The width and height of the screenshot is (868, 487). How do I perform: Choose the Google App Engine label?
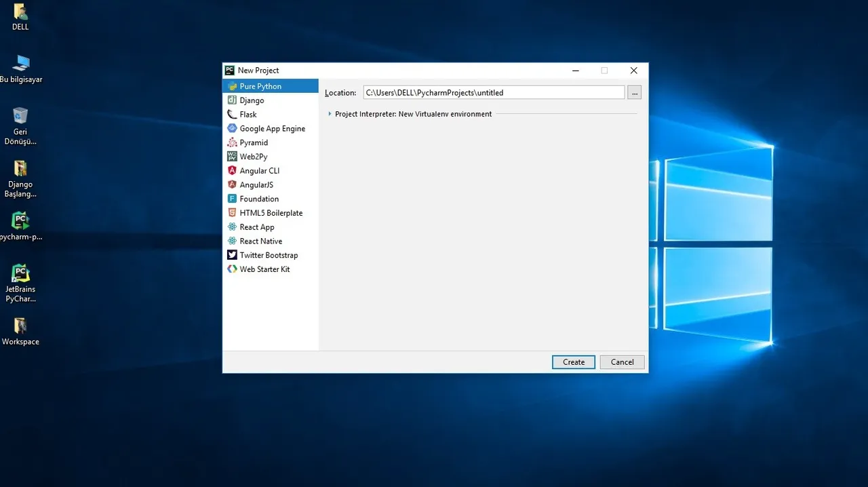272,129
